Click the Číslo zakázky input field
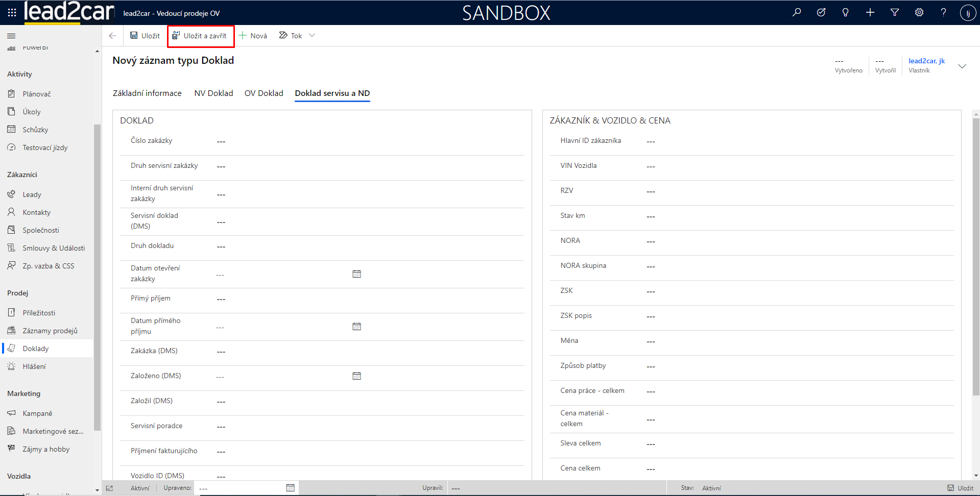This screenshot has width=980, height=496. pyautogui.click(x=368, y=141)
